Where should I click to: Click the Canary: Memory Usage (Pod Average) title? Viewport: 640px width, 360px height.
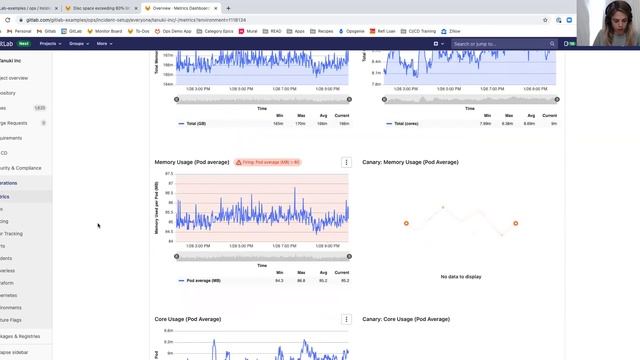click(410, 162)
